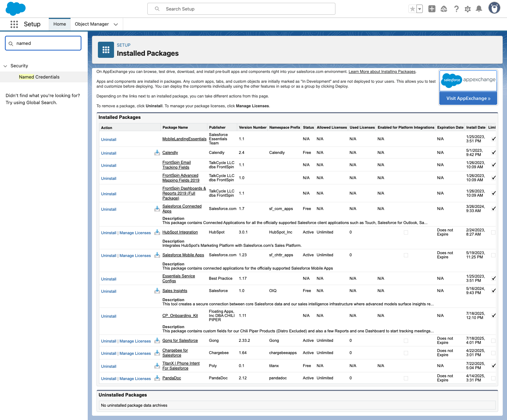Open the App Launcher dots grid
This screenshot has height=420, width=507.
pos(14,24)
